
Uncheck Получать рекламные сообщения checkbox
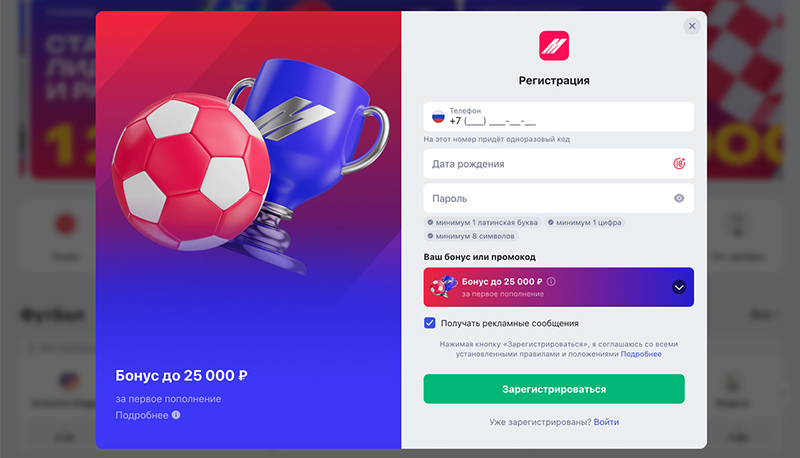click(x=430, y=323)
